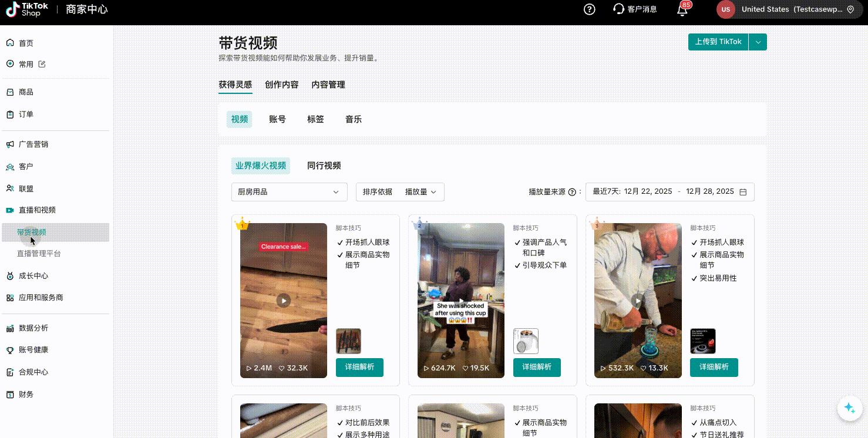This screenshot has height=438, width=868.
Task: Click the 上传到 TikTok button
Action: (718, 42)
